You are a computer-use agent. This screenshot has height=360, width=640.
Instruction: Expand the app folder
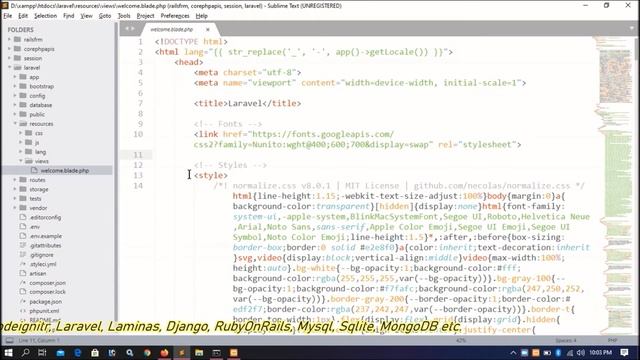[15, 77]
